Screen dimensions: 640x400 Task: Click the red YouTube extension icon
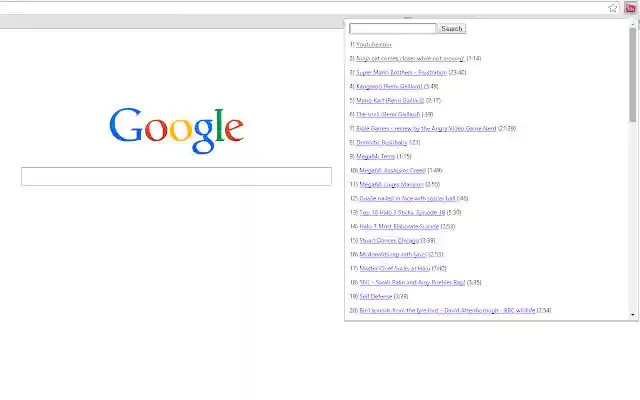[630, 8]
